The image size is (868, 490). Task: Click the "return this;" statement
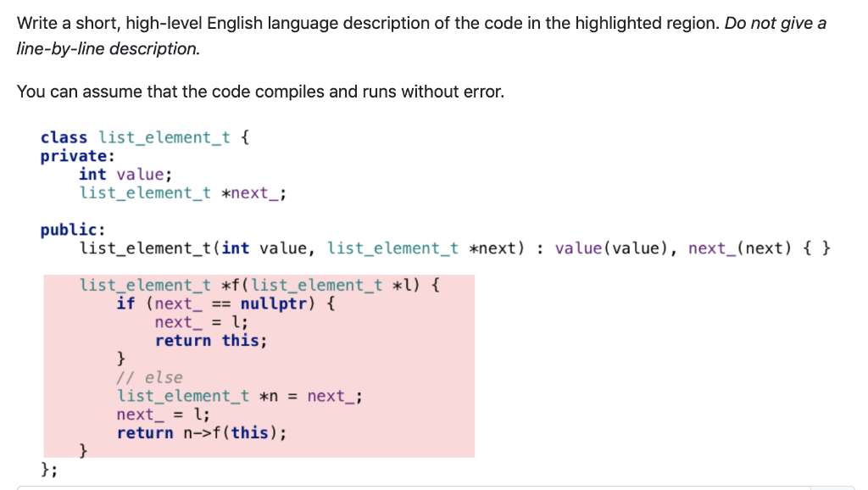pyautogui.click(x=211, y=341)
